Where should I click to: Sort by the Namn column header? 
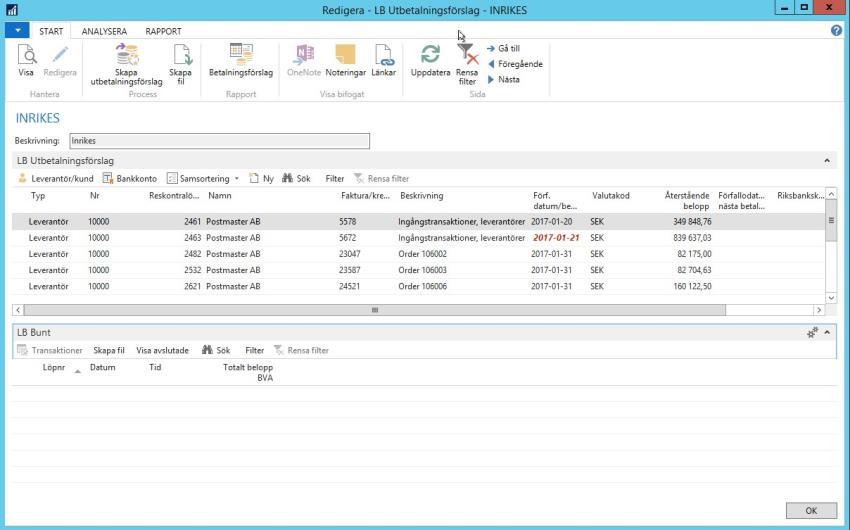coord(220,196)
